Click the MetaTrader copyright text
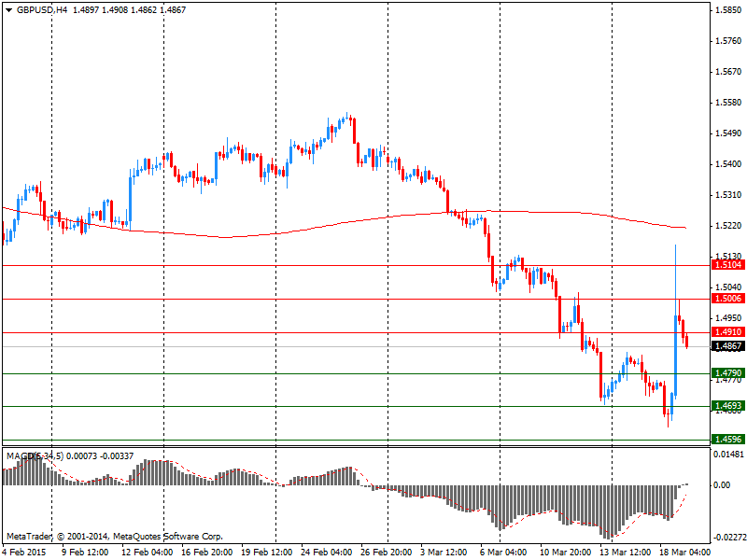This screenshot has height=560, width=747. [115, 537]
